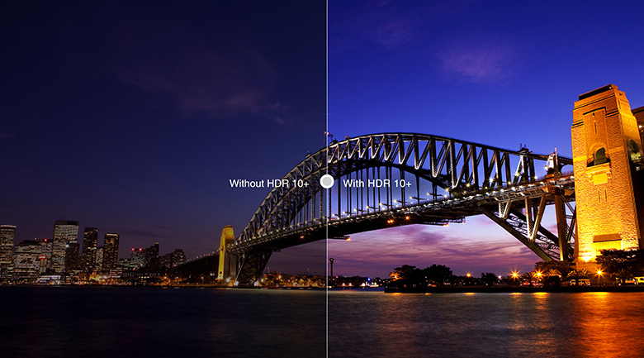Click the circular comparison slider handle
This screenshot has height=358, width=644.
coord(327,181)
